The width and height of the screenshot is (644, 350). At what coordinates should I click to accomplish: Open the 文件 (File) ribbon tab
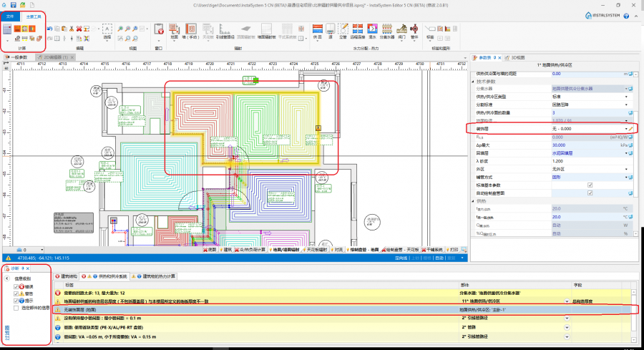coord(10,15)
